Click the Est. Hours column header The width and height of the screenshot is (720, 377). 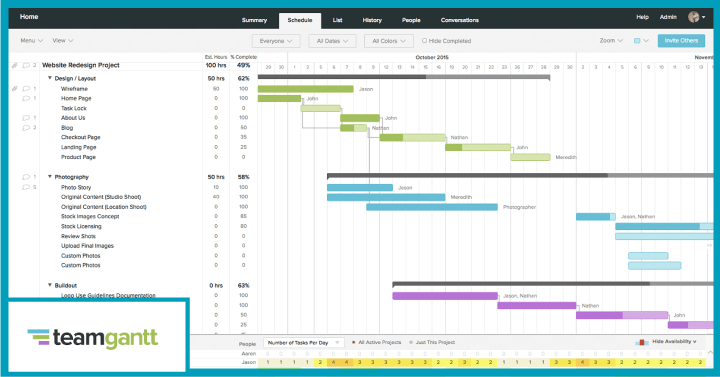tap(216, 57)
